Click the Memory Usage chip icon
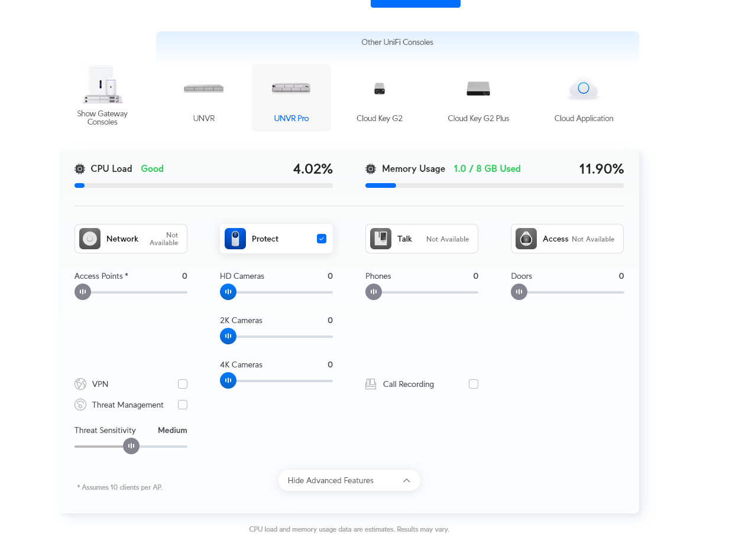The width and height of the screenshot is (742, 560). pos(371,169)
